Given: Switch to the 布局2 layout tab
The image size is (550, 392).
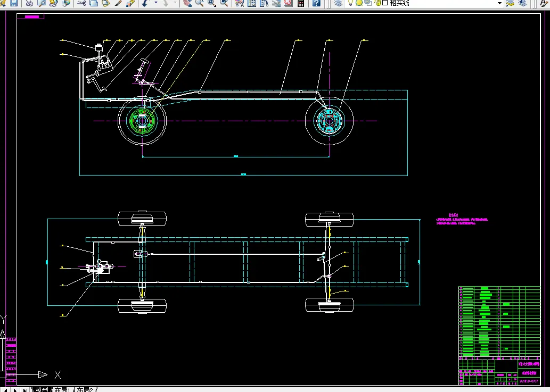Looking at the screenshot, I should point(85,389).
